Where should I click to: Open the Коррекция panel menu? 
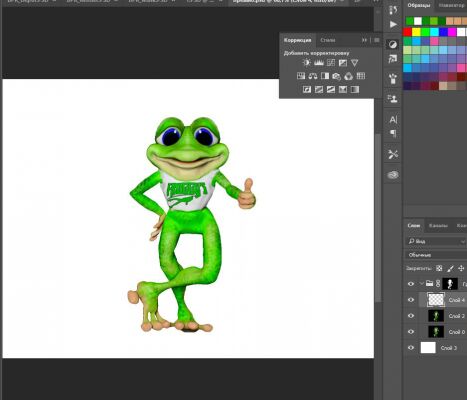point(377,40)
